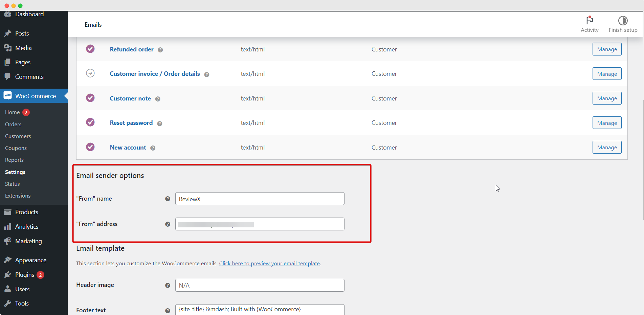
Task: Click the manual-send arrow status for Customer invoice
Action: (90, 73)
